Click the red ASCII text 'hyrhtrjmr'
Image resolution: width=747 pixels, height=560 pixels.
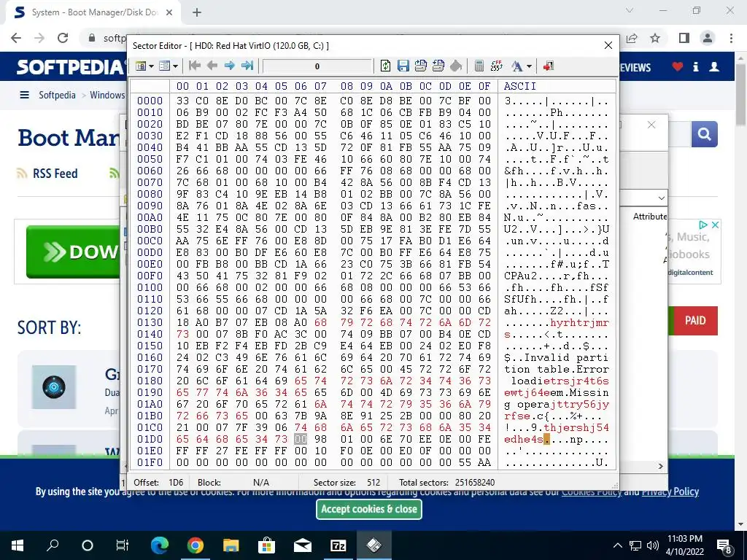coord(579,322)
